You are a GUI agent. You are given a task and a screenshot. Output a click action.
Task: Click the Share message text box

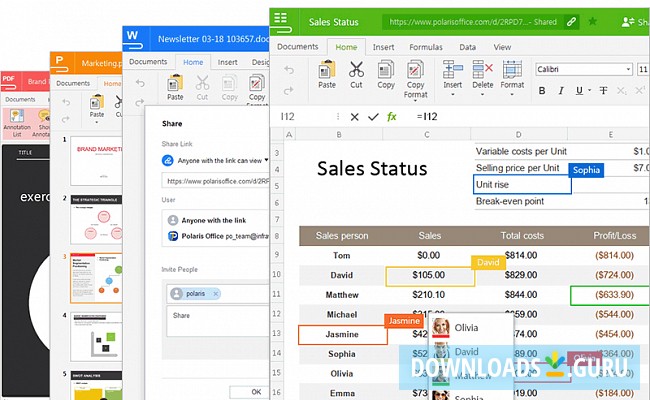218,321
